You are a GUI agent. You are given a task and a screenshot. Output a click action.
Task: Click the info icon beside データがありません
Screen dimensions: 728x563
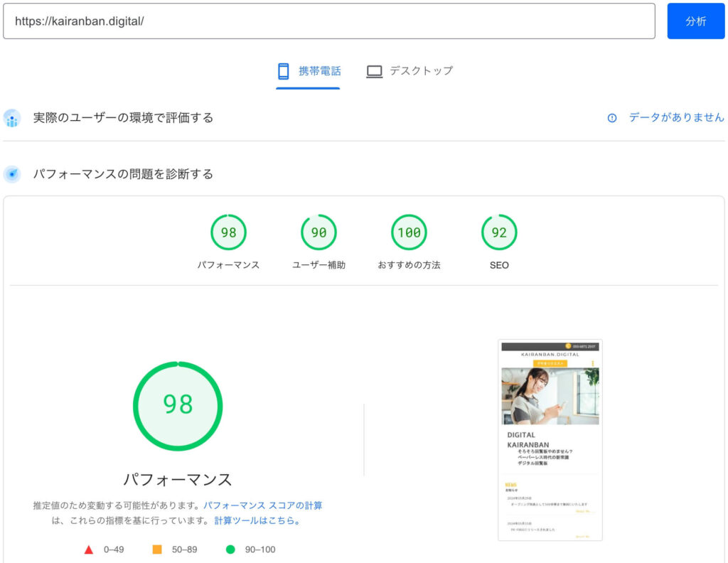tap(611, 118)
